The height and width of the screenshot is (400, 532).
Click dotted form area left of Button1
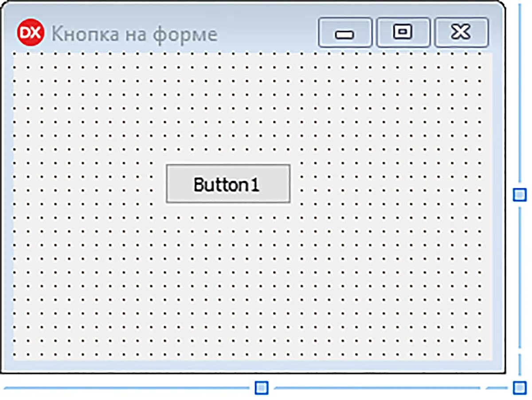point(89,184)
